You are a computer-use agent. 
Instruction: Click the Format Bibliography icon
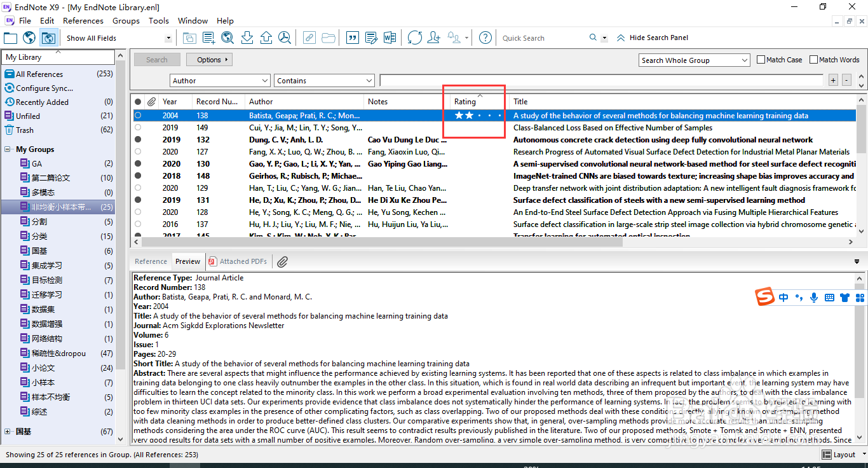[371, 38]
